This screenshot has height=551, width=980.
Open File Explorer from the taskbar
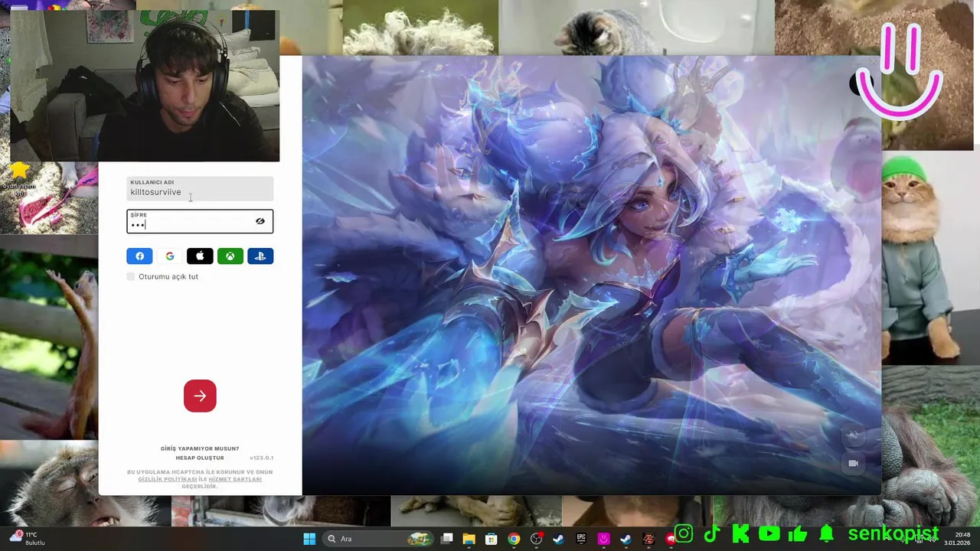point(469,539)
